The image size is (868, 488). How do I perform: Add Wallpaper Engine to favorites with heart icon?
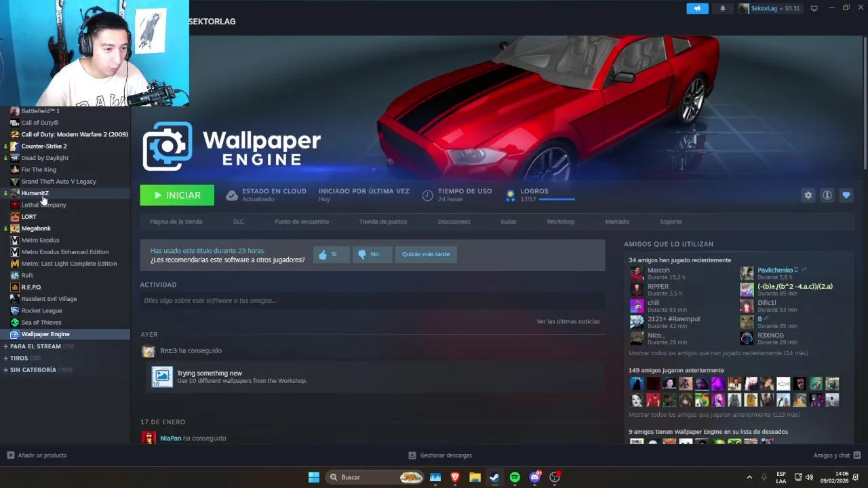coord(846,195)
